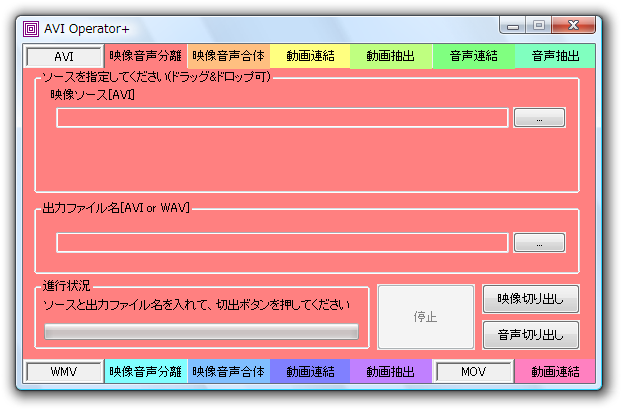Image resolution: width=621 pixels, height=409 pixels.
Task: Click the 音声切り出し button
Action: (x=531, y=335)
